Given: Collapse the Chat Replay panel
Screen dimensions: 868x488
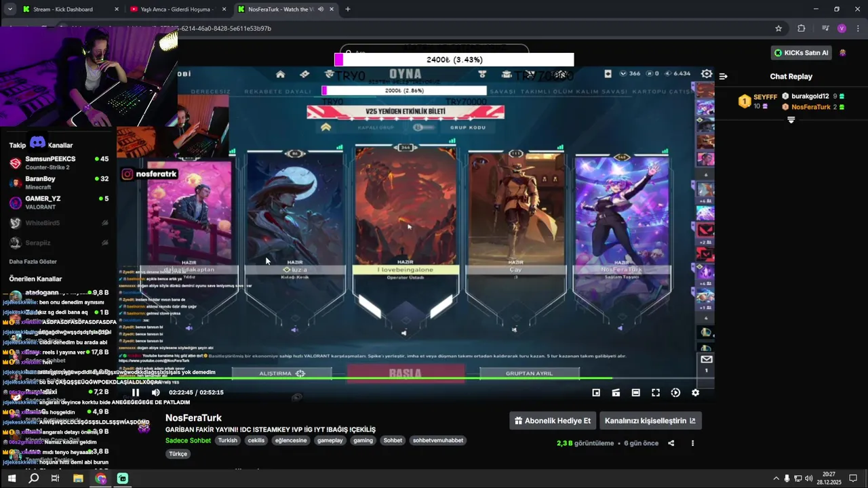Looking at the screenshot, I should click(724, 77).
